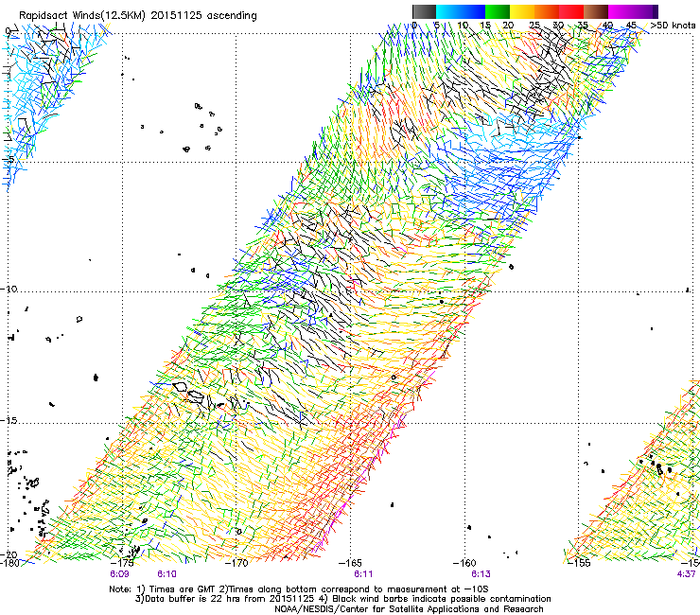The width and height of the screenshot is (700, 615).
Task: Click the '-165' longitude axis label
Action: click(x=351, y=563)
